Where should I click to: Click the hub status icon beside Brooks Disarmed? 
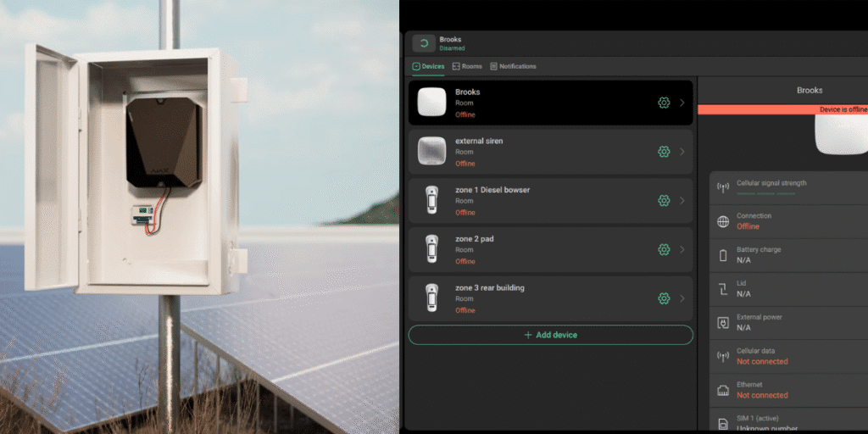tap(424, 43)
